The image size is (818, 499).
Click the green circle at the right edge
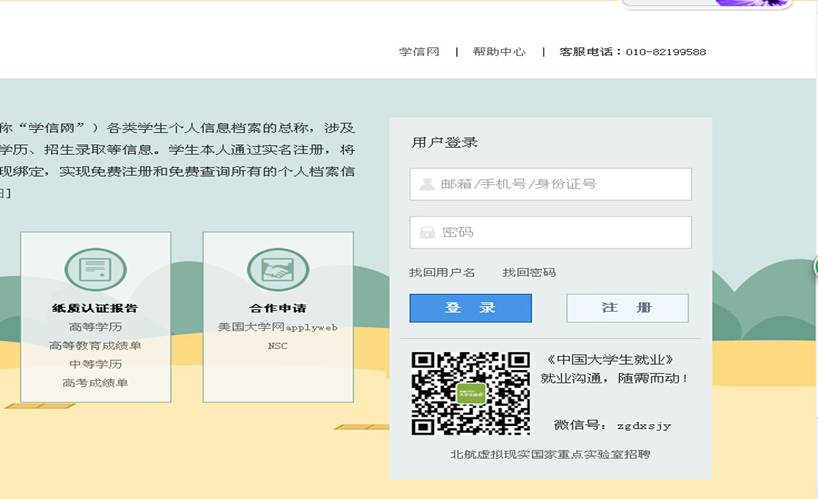(x=814, y=267)
